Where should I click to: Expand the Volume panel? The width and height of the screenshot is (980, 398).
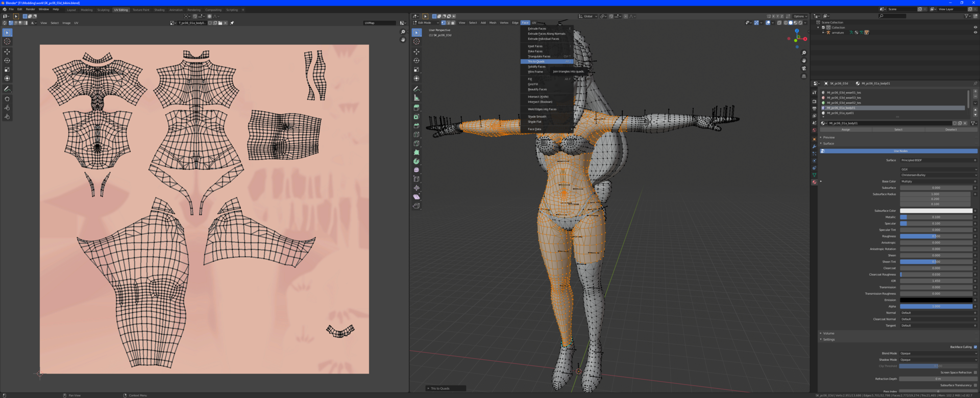827,333
